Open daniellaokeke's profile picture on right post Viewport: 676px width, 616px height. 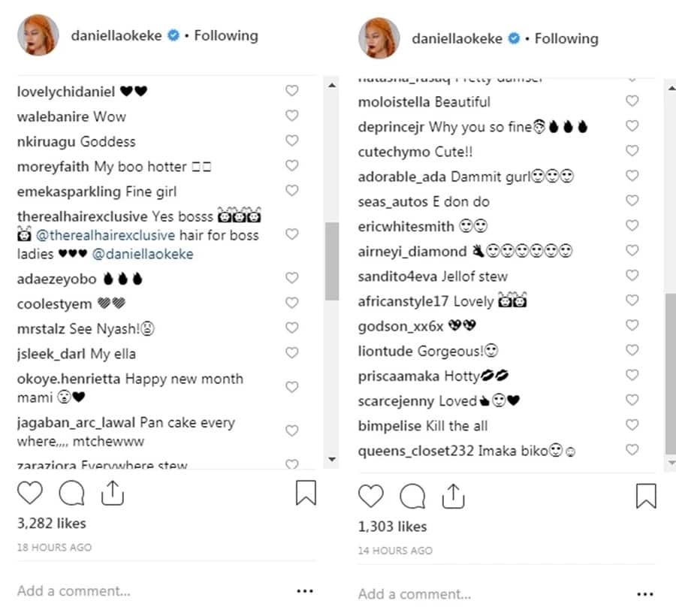(x=378, y=38)
